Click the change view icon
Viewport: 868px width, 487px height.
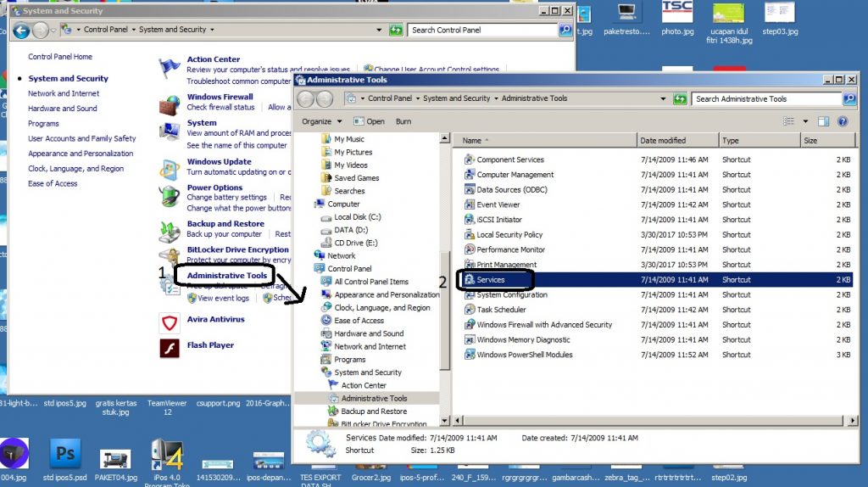coord(789,121)
